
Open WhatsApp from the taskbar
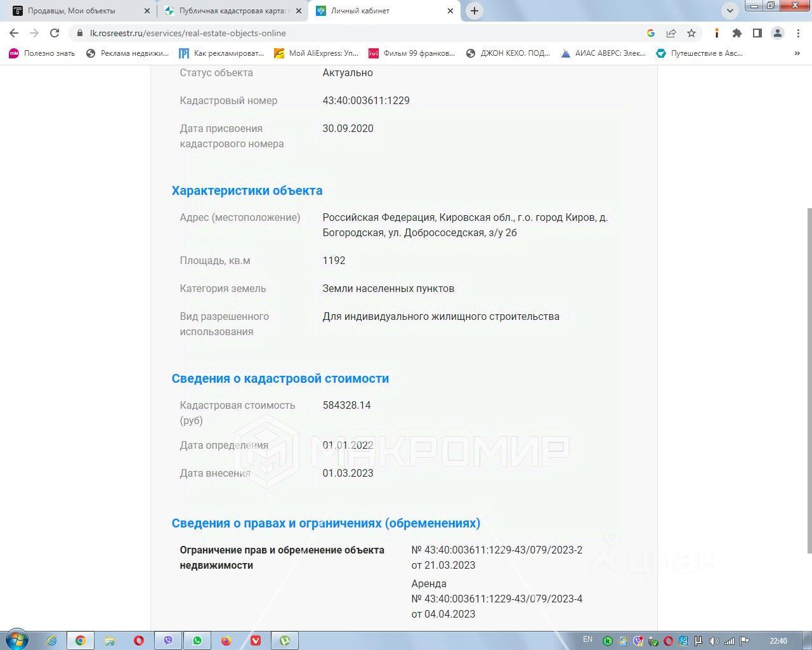[x=197, y=640]
